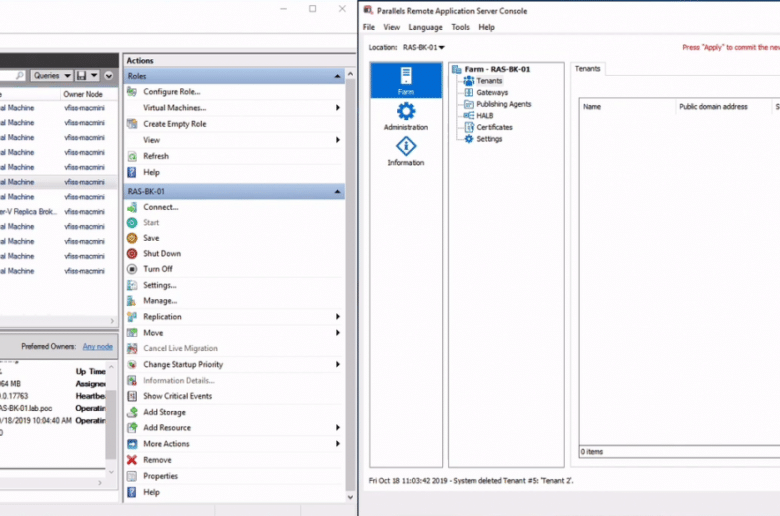This screenshot has width=780, height=516.
Task: Click the Add Storage icon
Action: (132, 412)
